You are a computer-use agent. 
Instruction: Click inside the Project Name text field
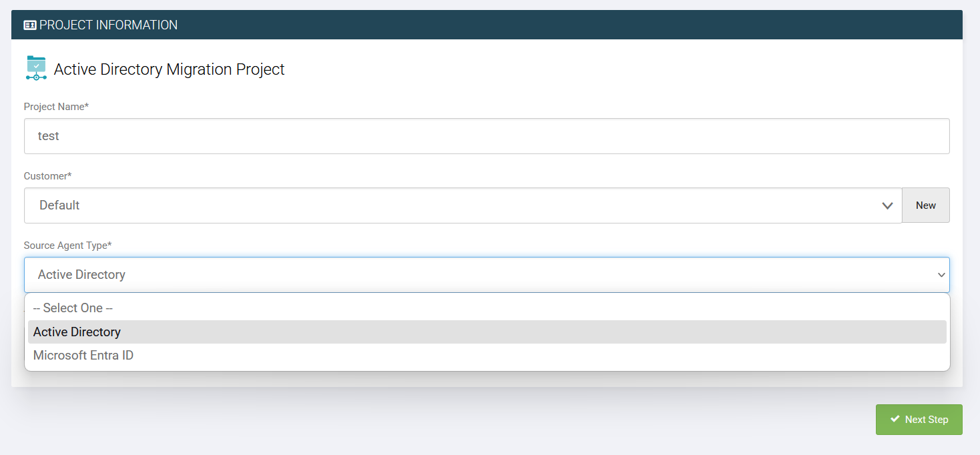[467, 135]
